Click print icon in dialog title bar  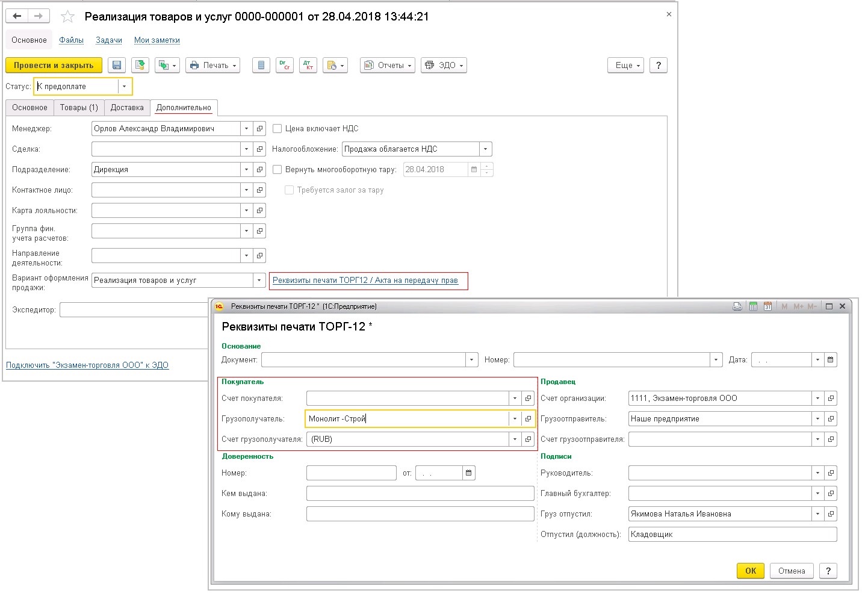[x=737, y=306]
